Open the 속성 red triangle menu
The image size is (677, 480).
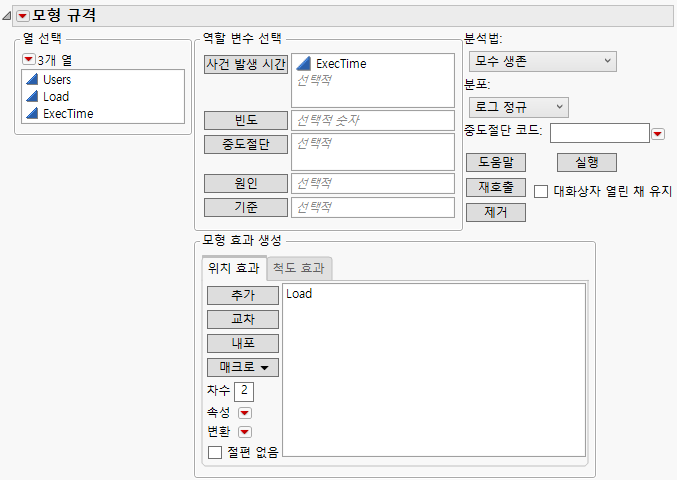(245, 413)
